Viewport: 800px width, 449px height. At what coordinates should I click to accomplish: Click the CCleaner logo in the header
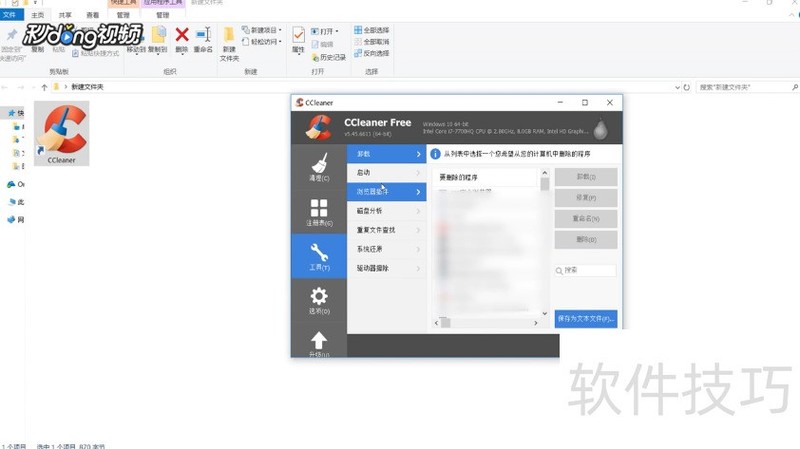click(x=318, y=127)
